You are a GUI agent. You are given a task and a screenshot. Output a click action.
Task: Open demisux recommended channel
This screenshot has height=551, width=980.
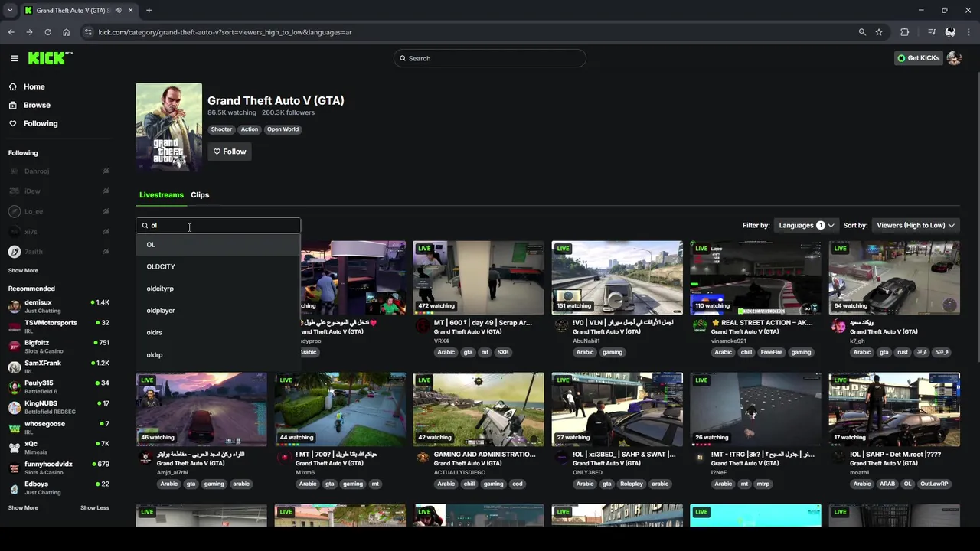click(x=59, y=305)
